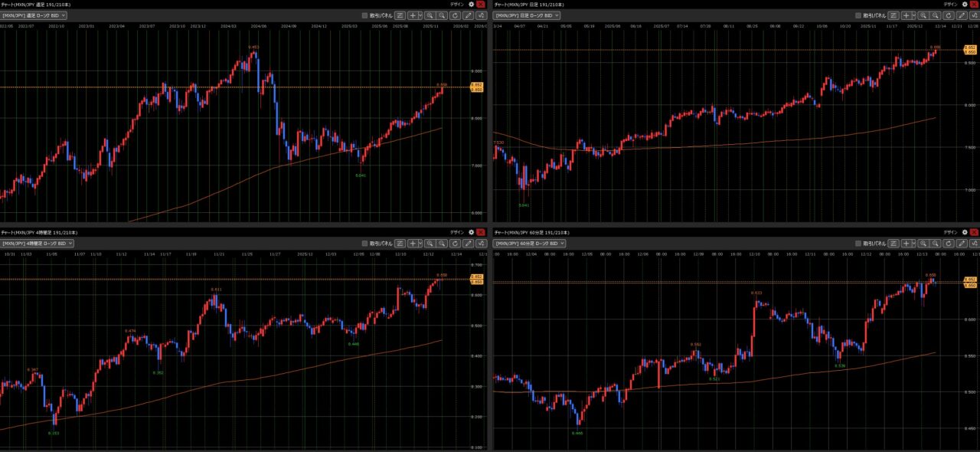Enable 取引パネル checkbox on weekly chart
980x452 pixels.
[365, 15]
